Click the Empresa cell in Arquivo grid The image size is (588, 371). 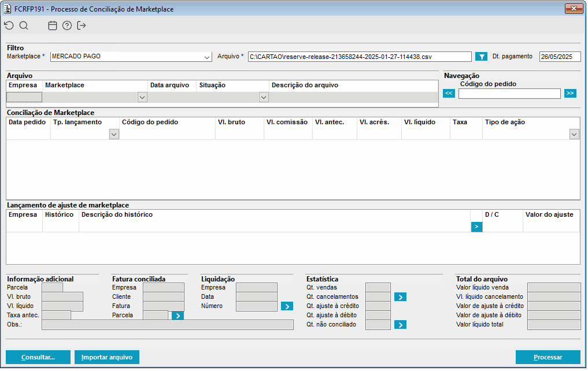(24, 98)
